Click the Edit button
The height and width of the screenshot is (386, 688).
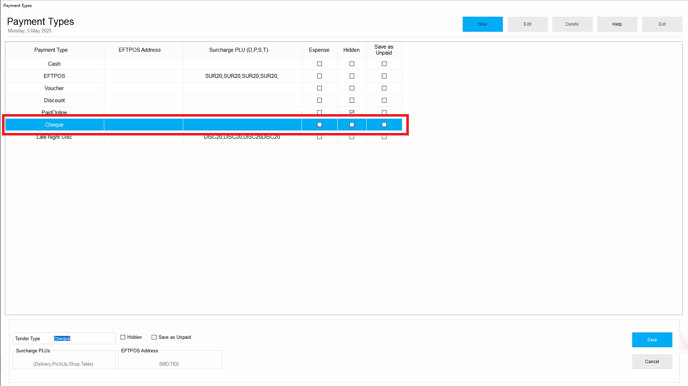click(527, 24)
